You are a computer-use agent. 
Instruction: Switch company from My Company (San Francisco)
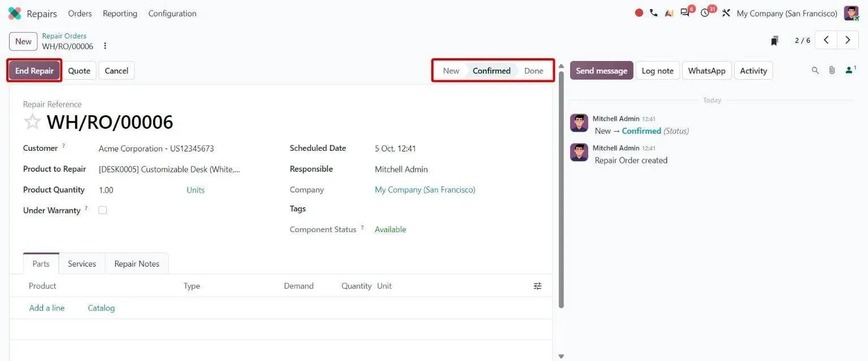coord(425,190)
